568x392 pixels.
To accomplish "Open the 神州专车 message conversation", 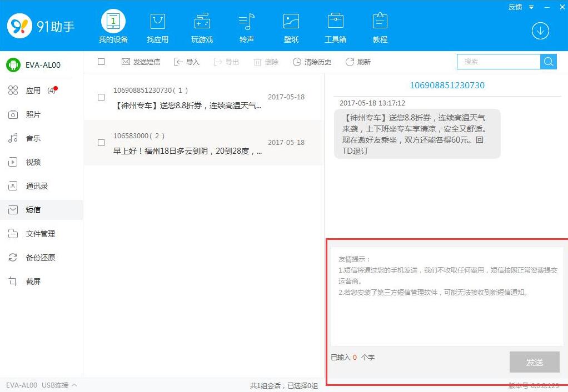I will (x=203, y=97).
